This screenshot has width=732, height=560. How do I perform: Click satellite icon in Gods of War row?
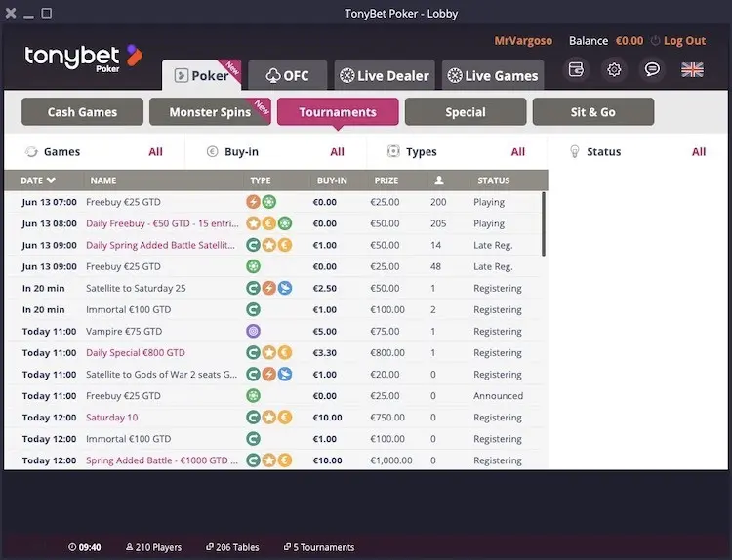point(285,375)
